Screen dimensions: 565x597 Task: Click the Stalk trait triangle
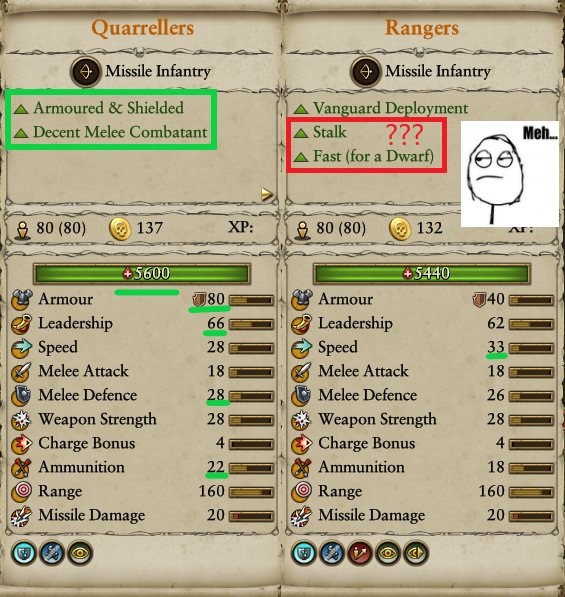pos(301,133)
